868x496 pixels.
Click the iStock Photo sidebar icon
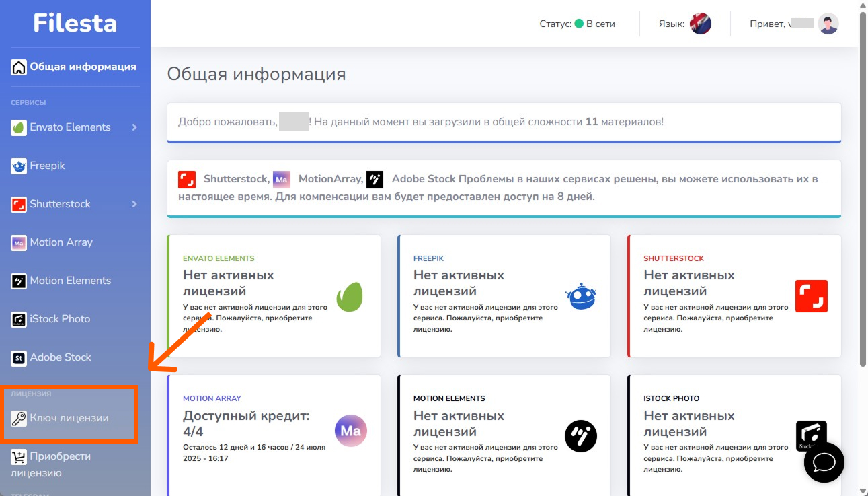19,319
